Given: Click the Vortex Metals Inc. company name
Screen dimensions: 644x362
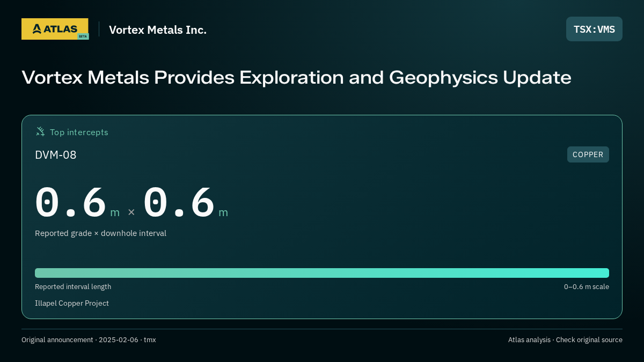Looking at the screenshot, I should [158, 29].
